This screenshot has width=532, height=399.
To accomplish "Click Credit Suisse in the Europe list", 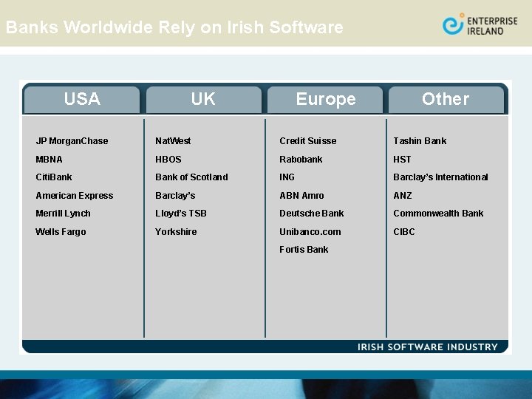I will coord(308,141).
